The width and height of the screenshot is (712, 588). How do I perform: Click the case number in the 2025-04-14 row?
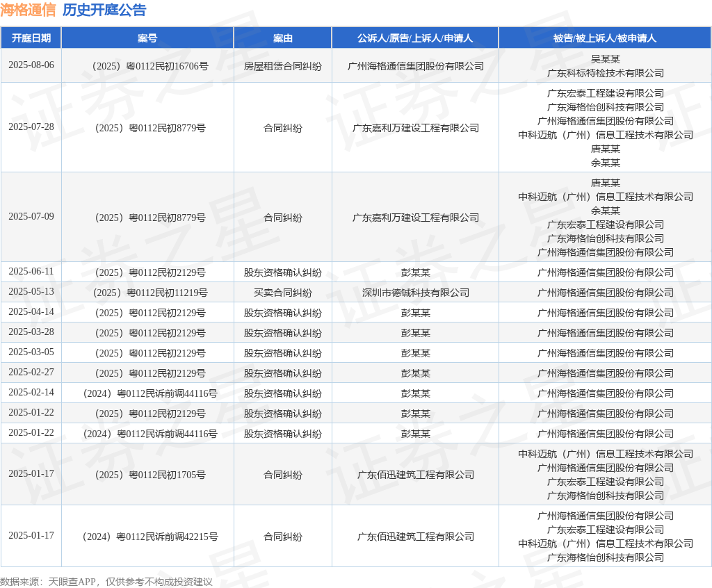(x=147, y=312)
